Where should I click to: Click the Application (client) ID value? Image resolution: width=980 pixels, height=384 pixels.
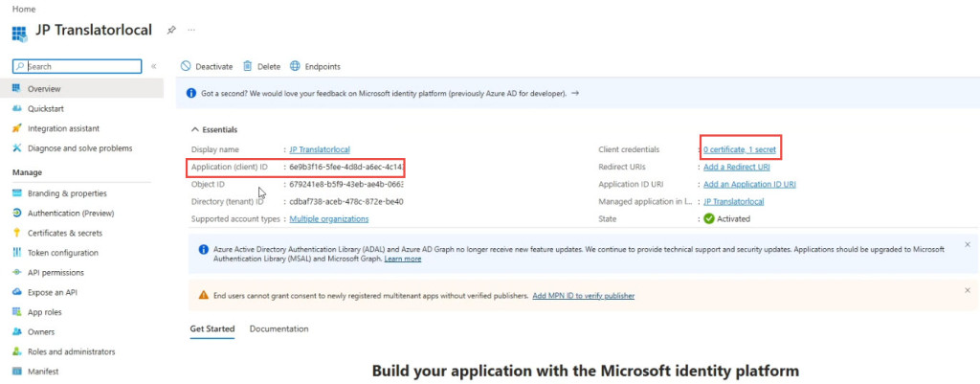tap(346, 167)
